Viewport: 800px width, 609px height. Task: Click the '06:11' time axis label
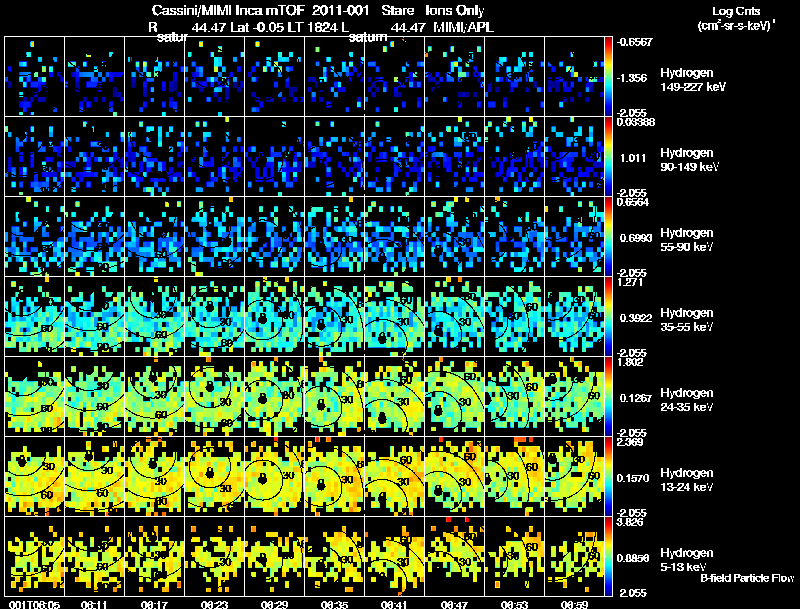[94, 604]
